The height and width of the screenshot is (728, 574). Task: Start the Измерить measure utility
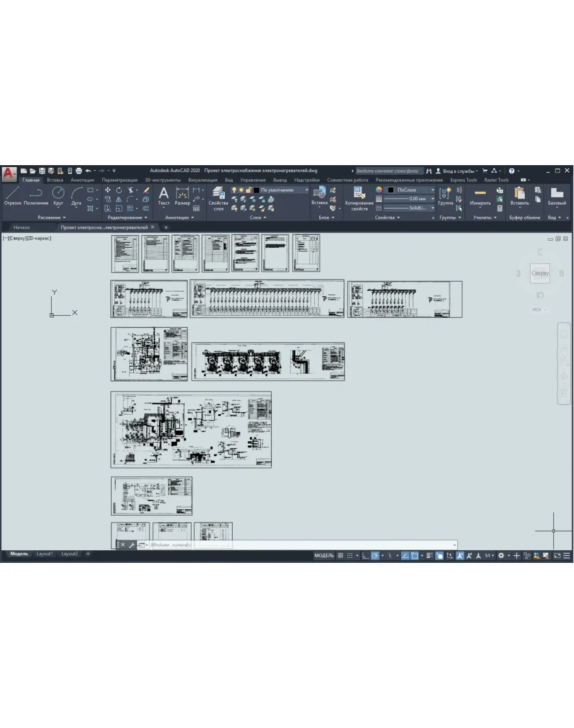coord(480,196)
